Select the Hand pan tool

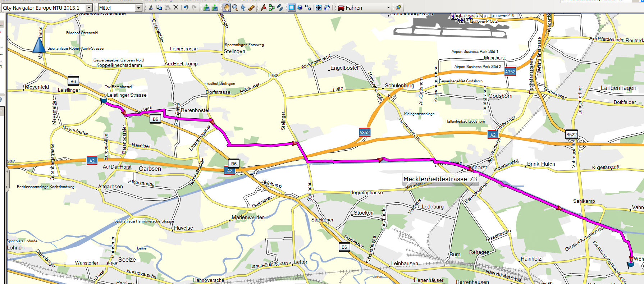[227, 8]
